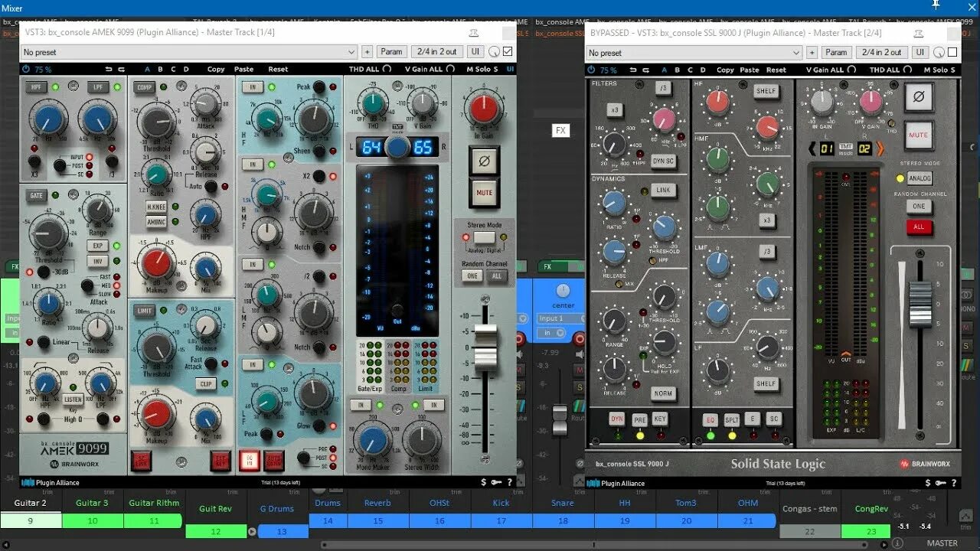The height and width of the screenshot is (551, 980).
Task: Click the AMEK Mono Maker blue knob
Action: point(373,442)
